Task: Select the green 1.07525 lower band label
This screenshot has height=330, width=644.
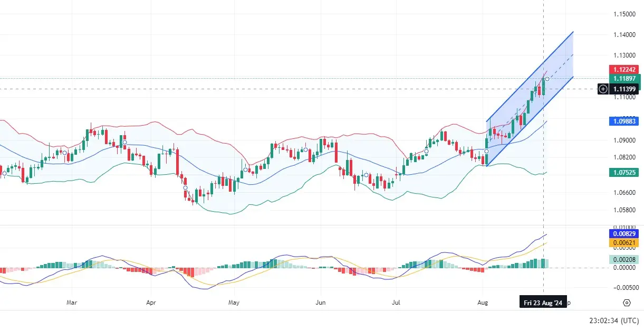Action: tap(624, 172)
